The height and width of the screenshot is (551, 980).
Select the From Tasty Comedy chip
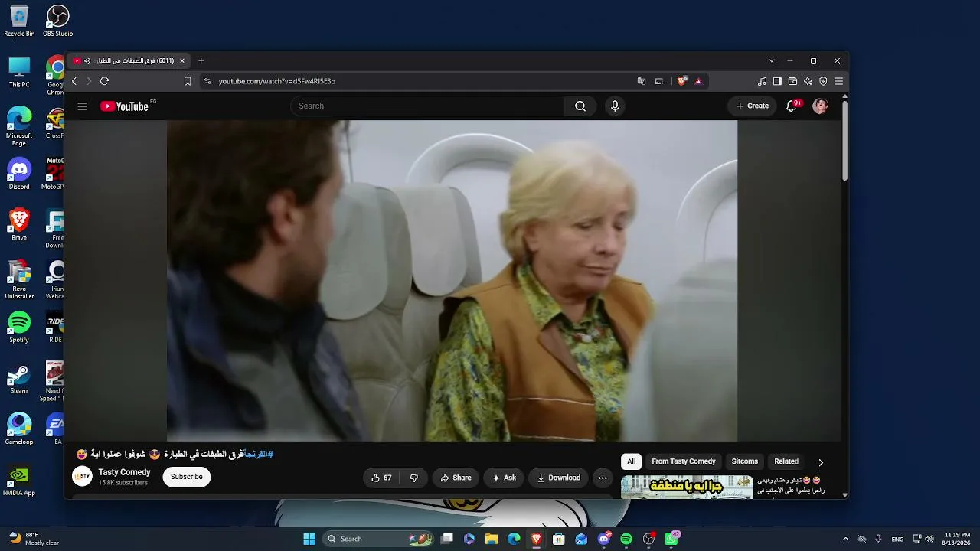point(684,461)
